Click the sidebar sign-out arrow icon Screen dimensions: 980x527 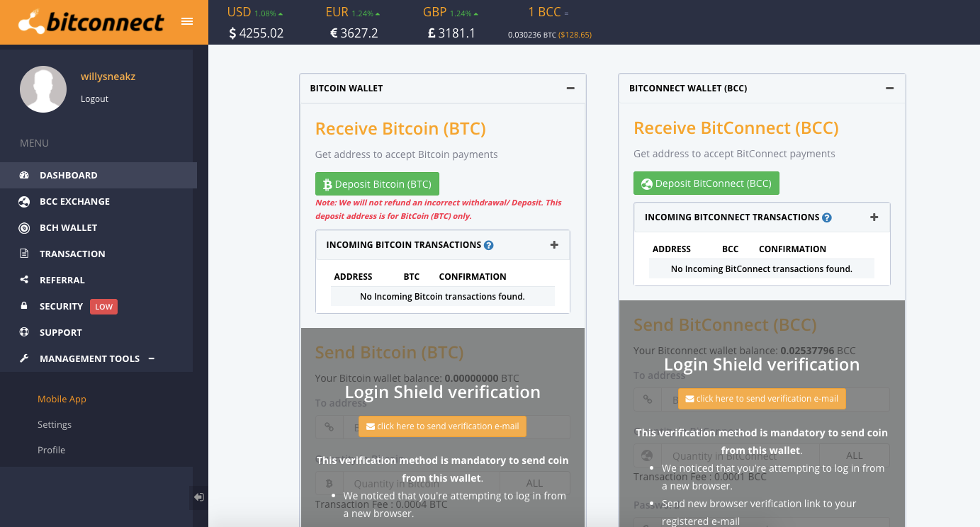[199, 497]
